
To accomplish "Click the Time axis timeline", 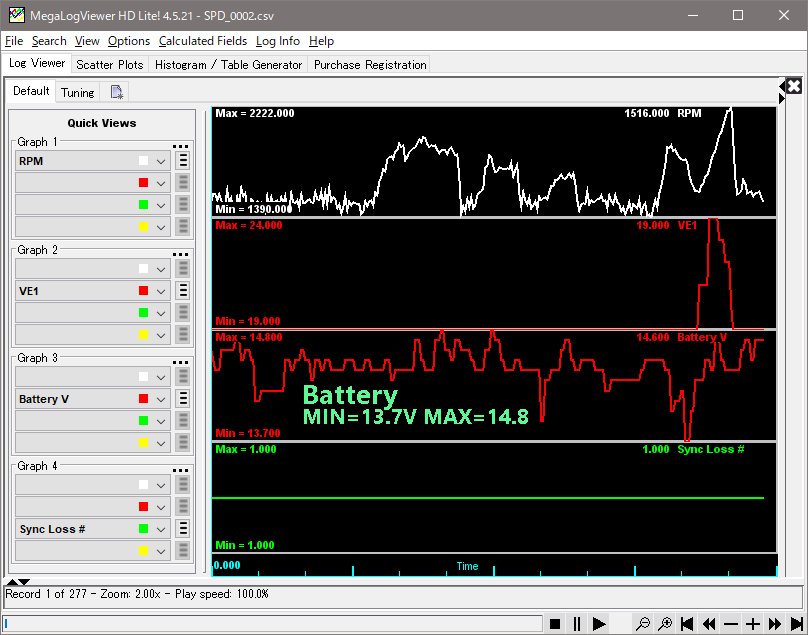I will point(494,565).
